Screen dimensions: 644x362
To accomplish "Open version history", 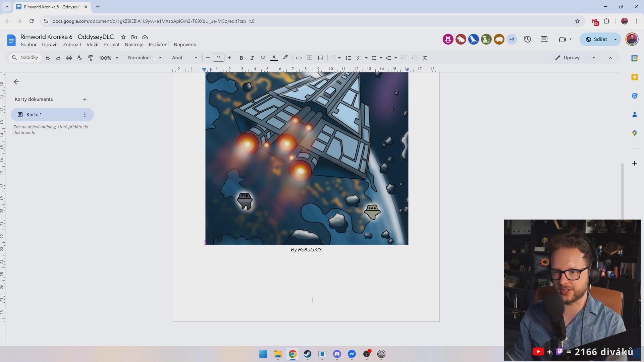I will tap(528, 39).
